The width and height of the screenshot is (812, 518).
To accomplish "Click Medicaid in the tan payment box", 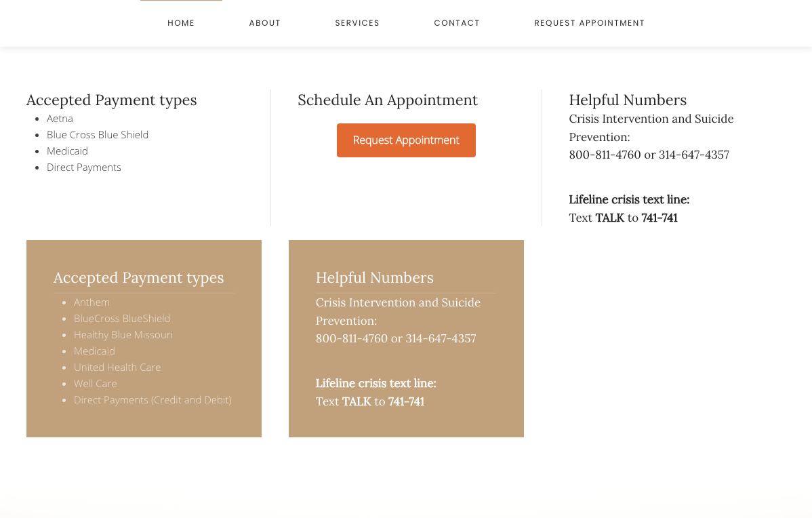I will point(94,351).
